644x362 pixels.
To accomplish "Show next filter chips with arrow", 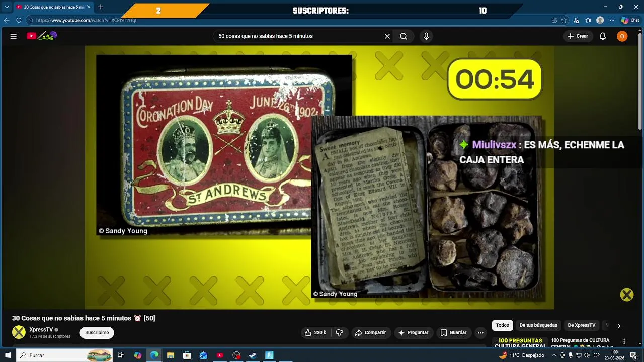I will click(619, 326).
